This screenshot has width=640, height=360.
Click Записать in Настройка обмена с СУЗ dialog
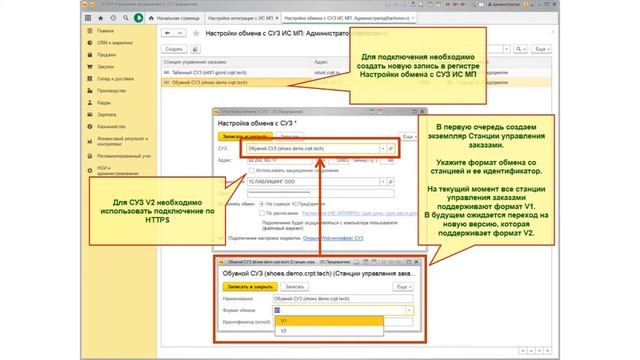[x=289, y=136]
